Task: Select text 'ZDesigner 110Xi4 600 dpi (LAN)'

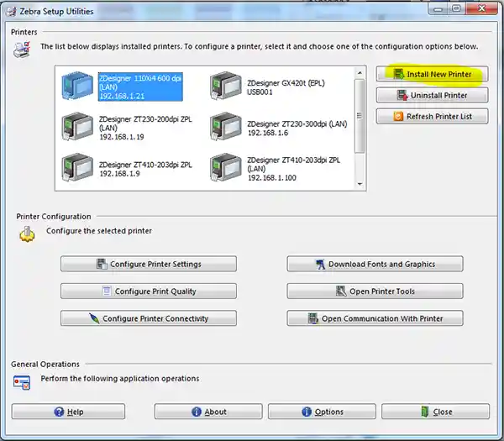Action: 140,82
